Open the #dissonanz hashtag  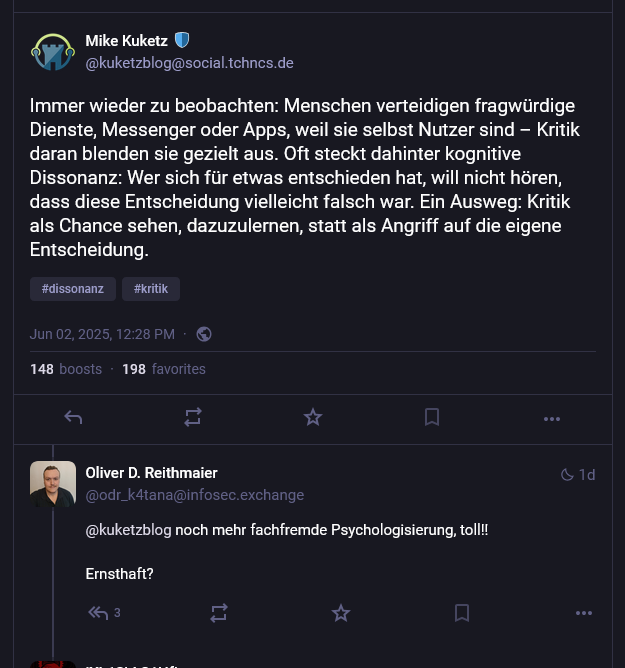73,289
